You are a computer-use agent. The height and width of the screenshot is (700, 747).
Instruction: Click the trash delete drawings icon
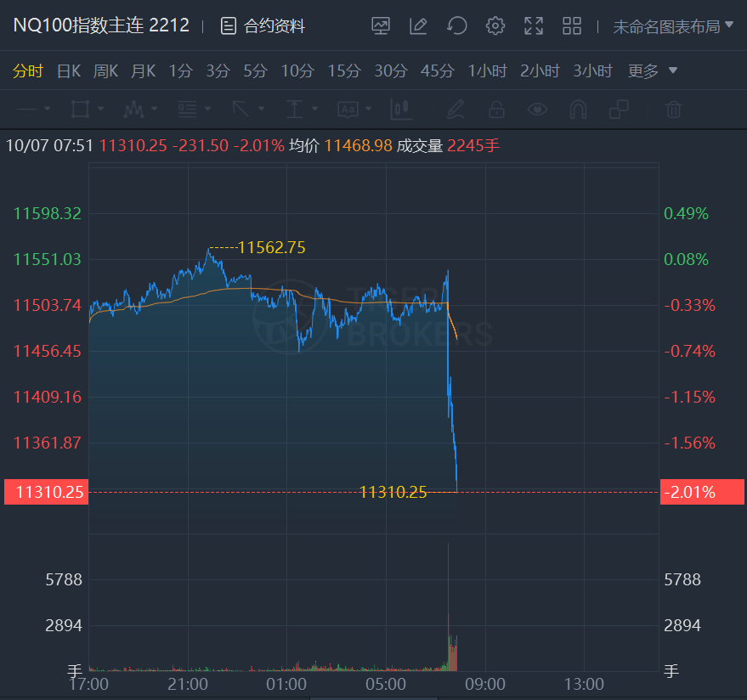[673, 110]
